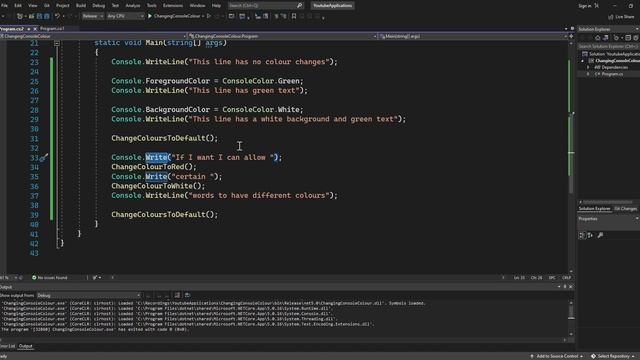Click the Solution Explorer switch views icon
The width and height of the screenshot is (640, 360).
coord(606,38)
